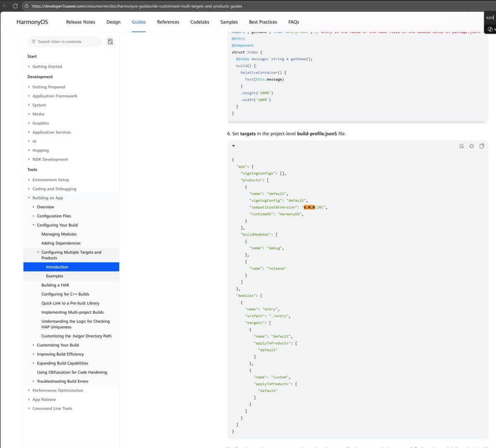The width and height of the screenshot is (496, 448).
Task: Open the FAQs tab
Action: point(293,22)
